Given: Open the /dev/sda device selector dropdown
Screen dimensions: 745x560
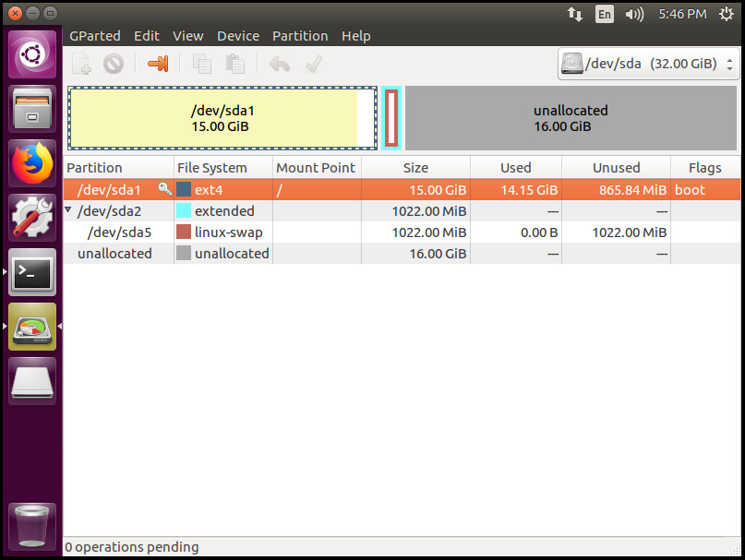Looking at the screenshot, I should (x=649, y=65).
